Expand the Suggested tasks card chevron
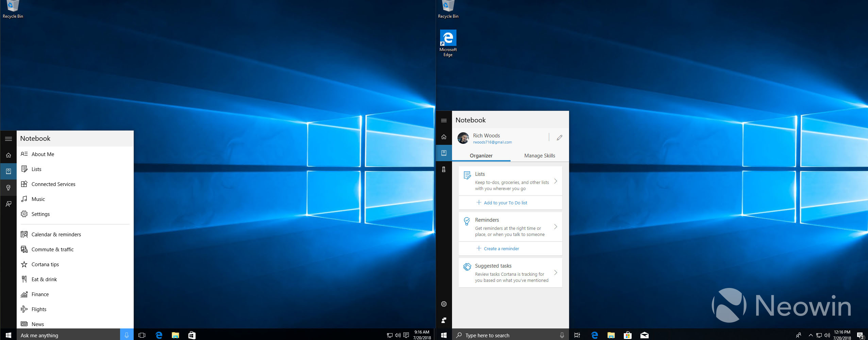This screenshot has height=340, width=868. [555, 273]
